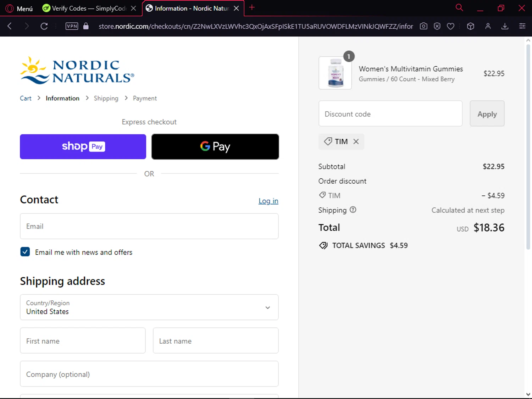
Task: Switch to Verify Codes SimplyCodes tab
Action: click(x=84, y=8)
